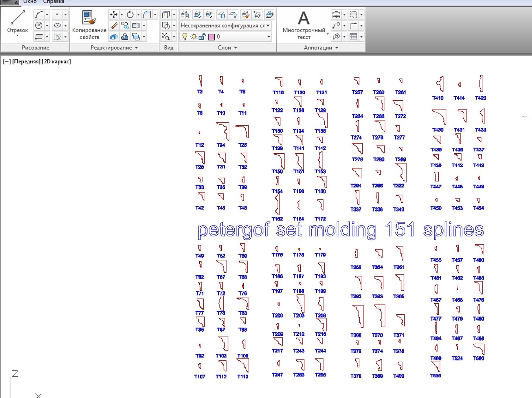Select the 'petergof set molding 151 splines' text
Screen dimensions: 532x398
click(341, 230)
